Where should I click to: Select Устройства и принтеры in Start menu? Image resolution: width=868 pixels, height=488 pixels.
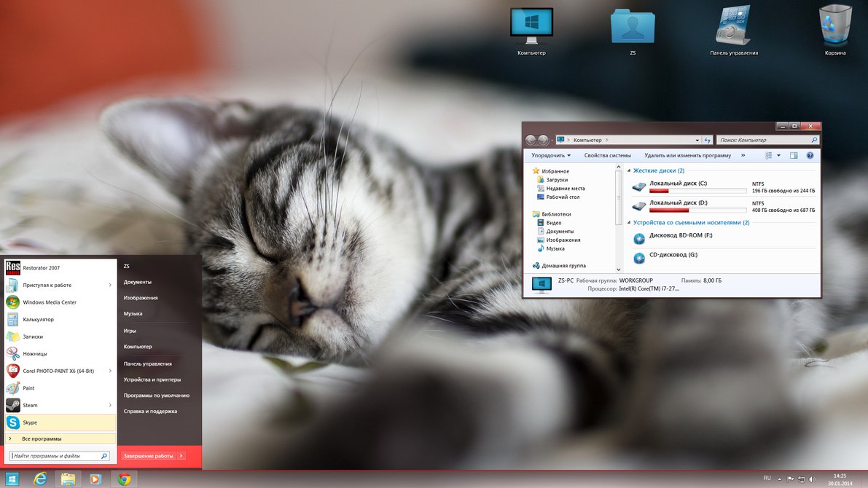152,379
